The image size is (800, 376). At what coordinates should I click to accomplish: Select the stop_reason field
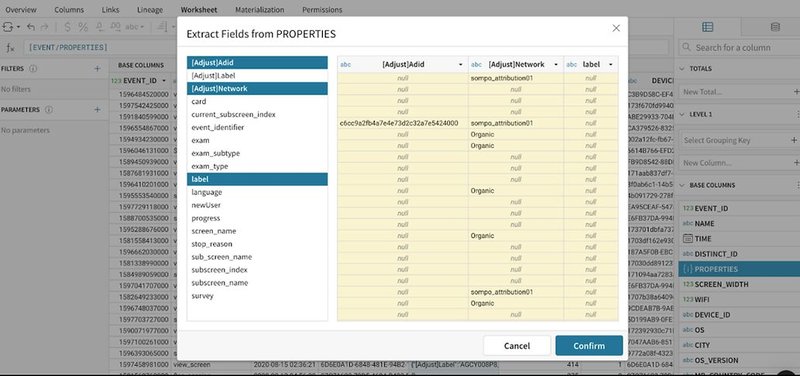pos(257,244)
